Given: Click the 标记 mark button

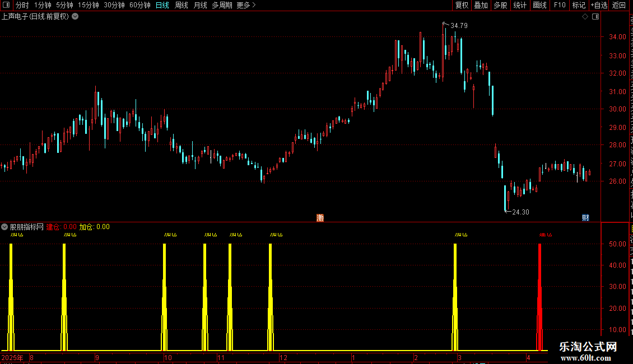Looking at the screenshot, I should (x=579, y=5).
